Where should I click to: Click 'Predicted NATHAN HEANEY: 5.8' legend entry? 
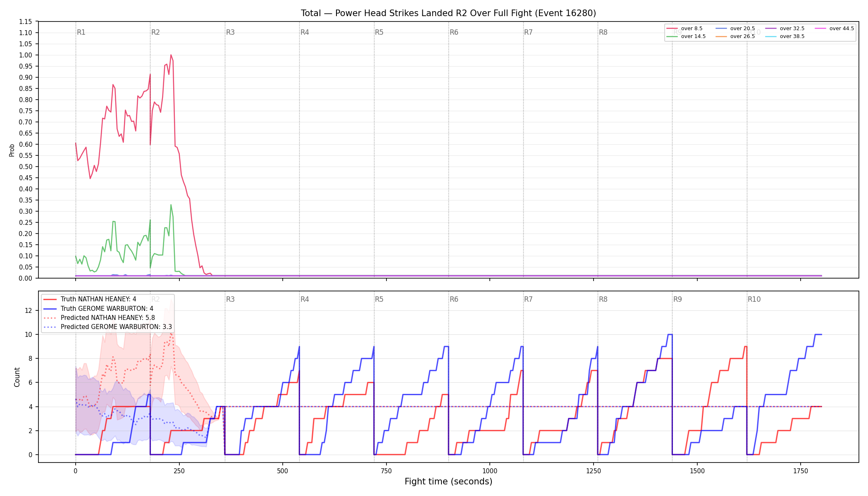[99, 318]
